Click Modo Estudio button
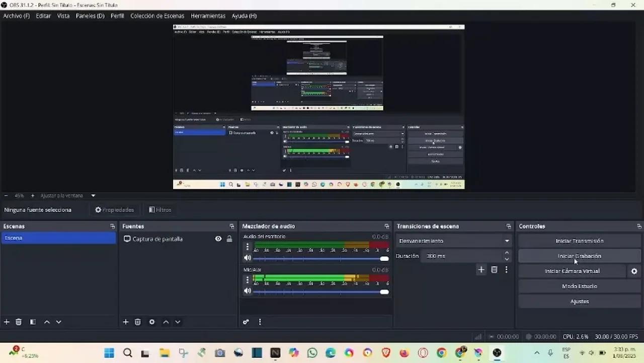The width and height of the screenshot is (644, 363). pos(580,286)
